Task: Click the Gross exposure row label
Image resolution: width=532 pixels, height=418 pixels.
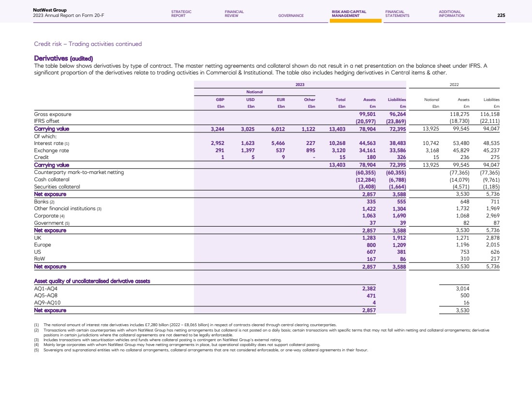Action: [x=52, y=114]
